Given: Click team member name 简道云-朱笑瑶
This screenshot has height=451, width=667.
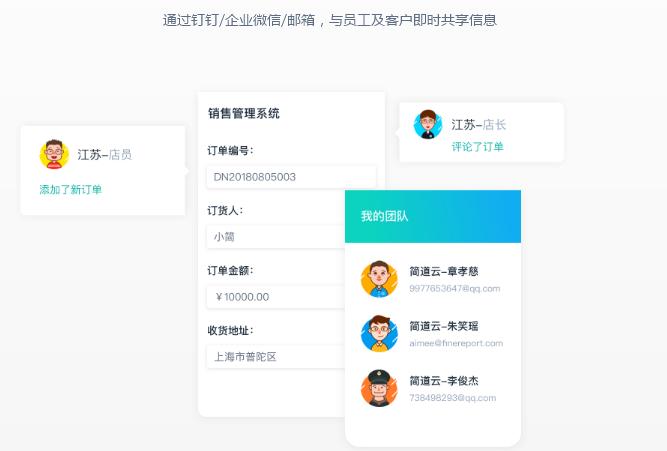Looking at the screenshot, I should click(x=444, y=326).
